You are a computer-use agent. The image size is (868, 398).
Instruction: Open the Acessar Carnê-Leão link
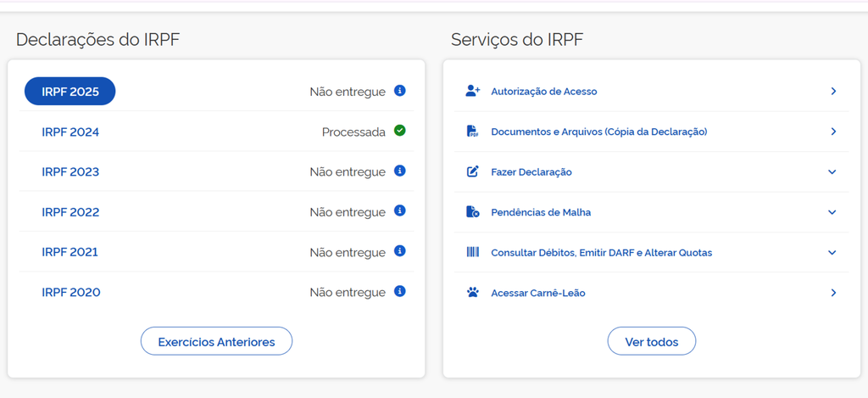538,293
